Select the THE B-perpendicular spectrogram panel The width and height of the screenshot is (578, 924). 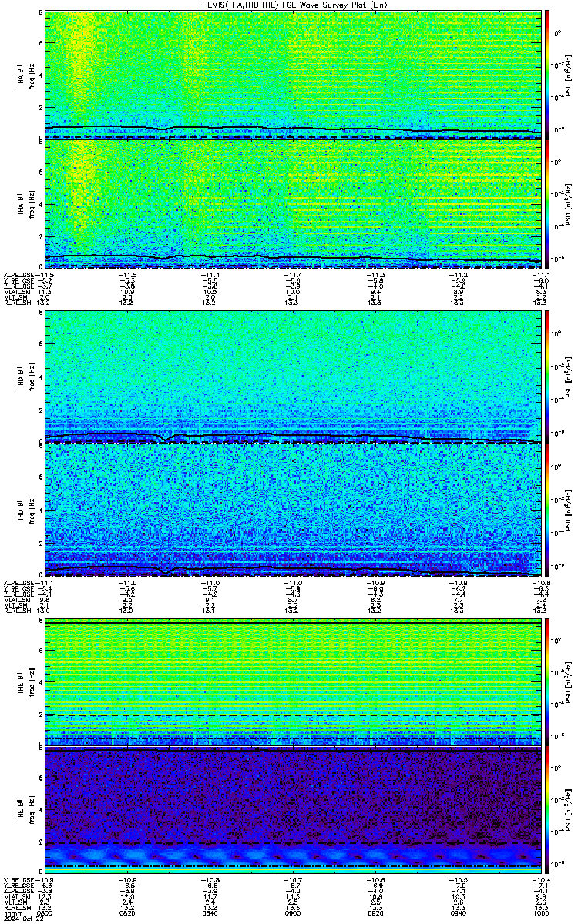292,681
